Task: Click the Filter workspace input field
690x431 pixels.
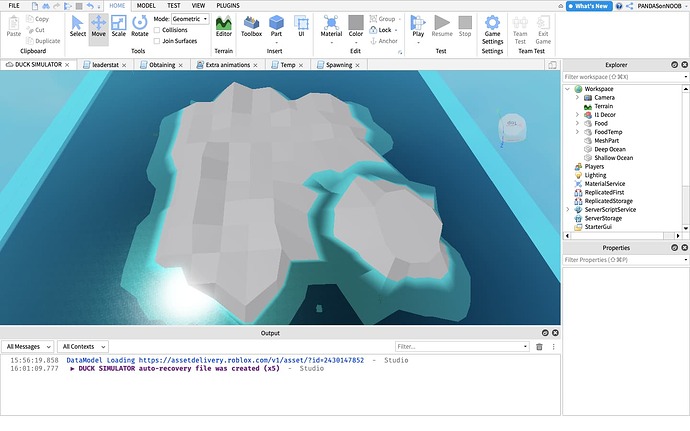Action: (624, 77)
